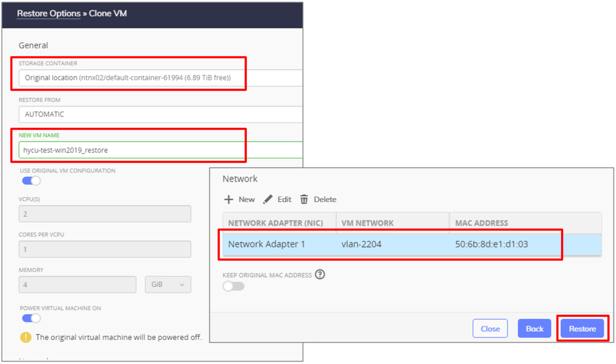The width and height of the screenshot is (616, 364).
Task: Click the New network adapter label
Action: tap(246, 199)
